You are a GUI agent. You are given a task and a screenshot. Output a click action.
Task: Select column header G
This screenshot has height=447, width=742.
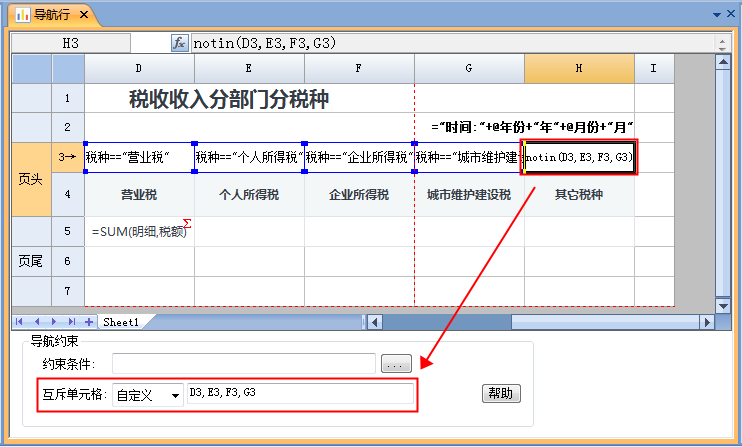(469, 68)
